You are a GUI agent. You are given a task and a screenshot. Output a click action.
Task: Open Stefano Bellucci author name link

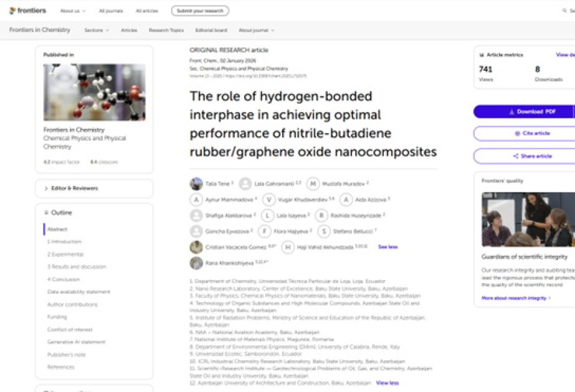pyautogui.click(x=353, y=231)
